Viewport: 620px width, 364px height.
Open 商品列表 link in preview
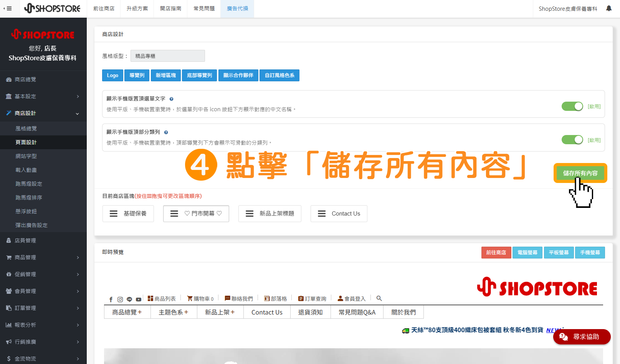(x=162, y=298)
